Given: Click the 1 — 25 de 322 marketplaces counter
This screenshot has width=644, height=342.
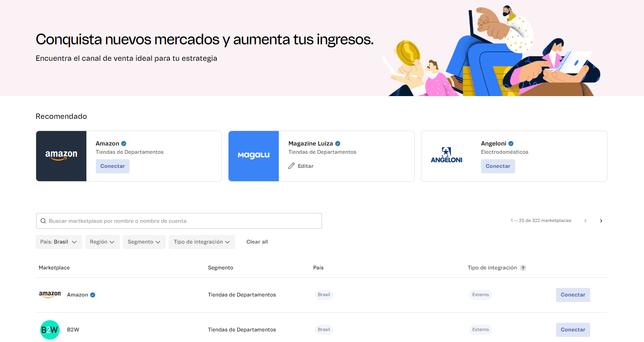Looking at the screenshot, I should (x=541, y=221).
